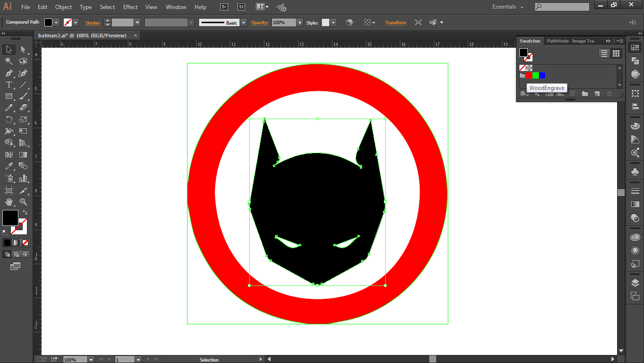Select the Mesh tool
Image resolution: width=644 pixels, height=363 pixels.
point(9,155)
